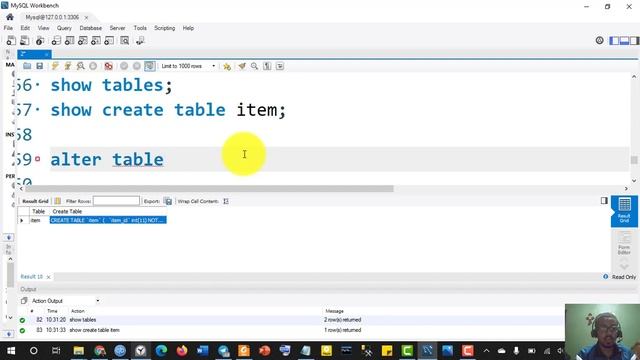Open Tools menu

click(140, 28)
